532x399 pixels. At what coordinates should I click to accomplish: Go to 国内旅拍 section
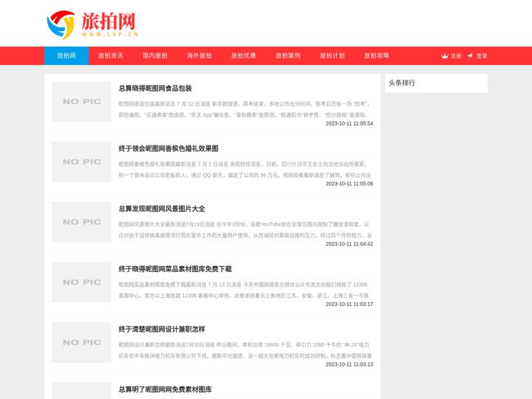coord(155,55)
